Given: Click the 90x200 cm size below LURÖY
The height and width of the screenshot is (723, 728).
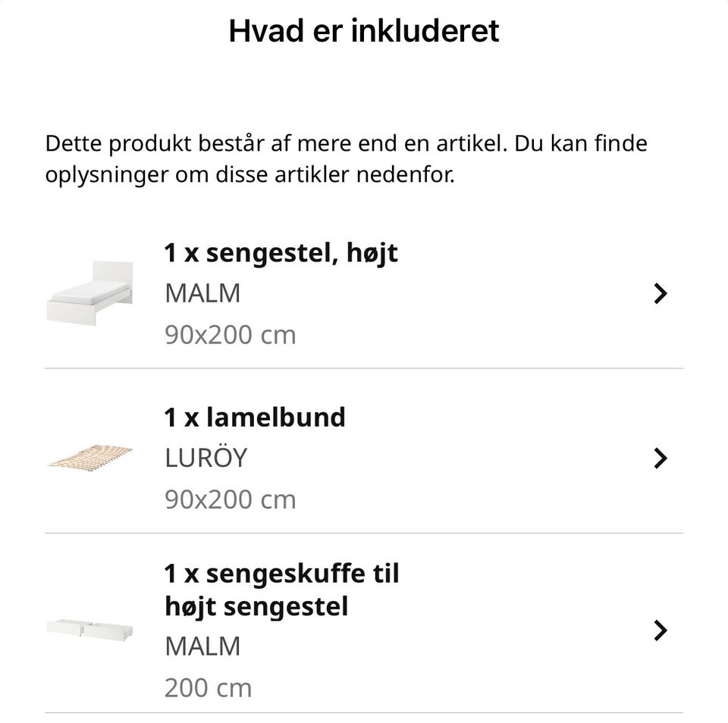Looking at the screenshot, I should [x=230, y=499].
